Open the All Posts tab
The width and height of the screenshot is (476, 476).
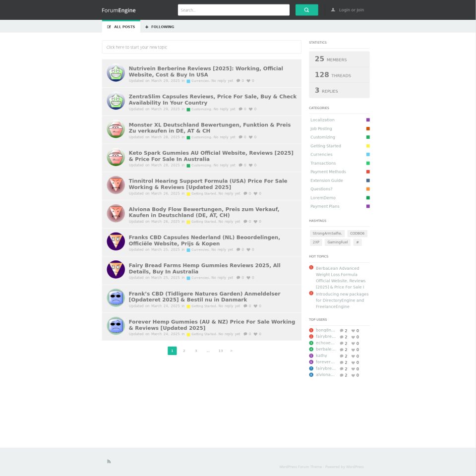click(x=121, y=27)
